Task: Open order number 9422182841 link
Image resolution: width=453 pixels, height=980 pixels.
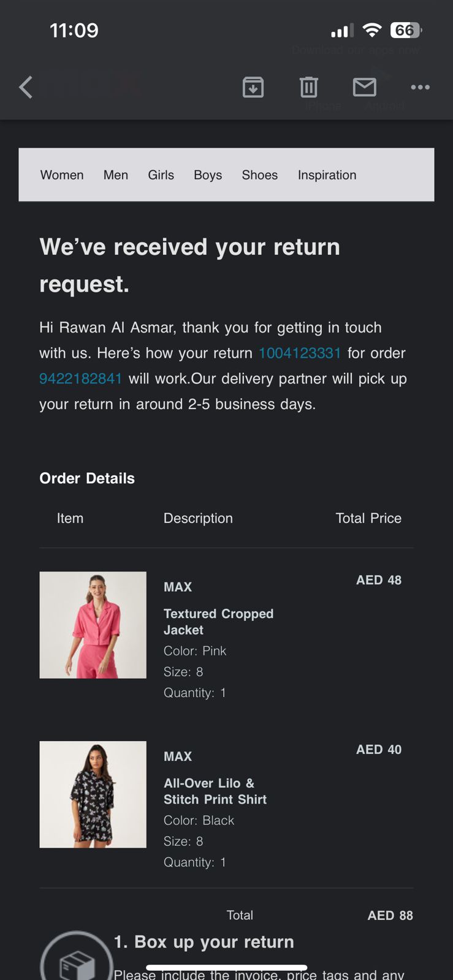Action: click(80, 379)
